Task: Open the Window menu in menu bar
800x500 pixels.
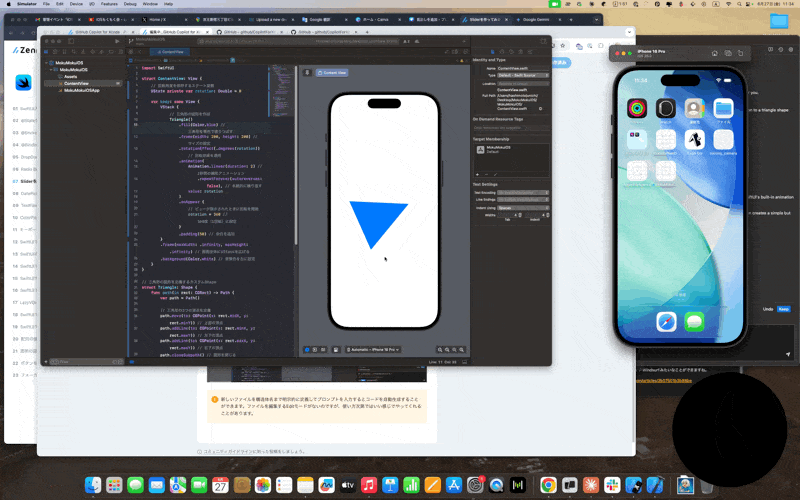Action: point(150,4)
